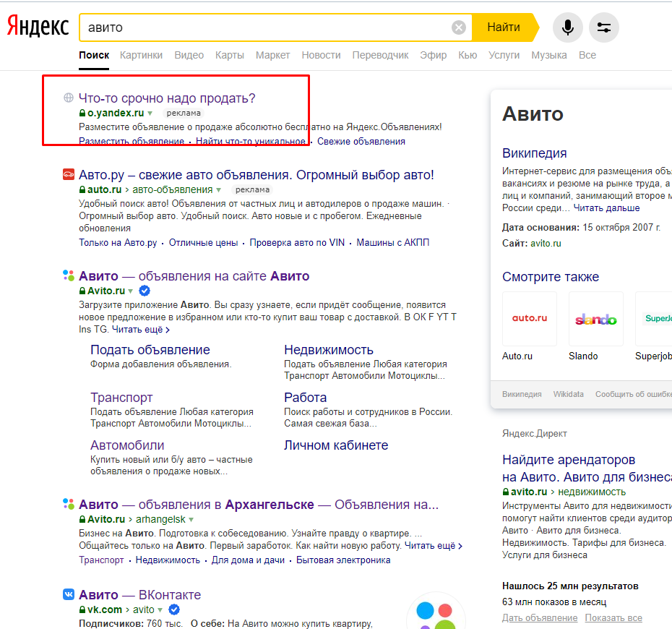Screen dimensions: 672x629
Task: Open the Транспорт sitelink heading under the main Avito result
Action: click(121, 398)
